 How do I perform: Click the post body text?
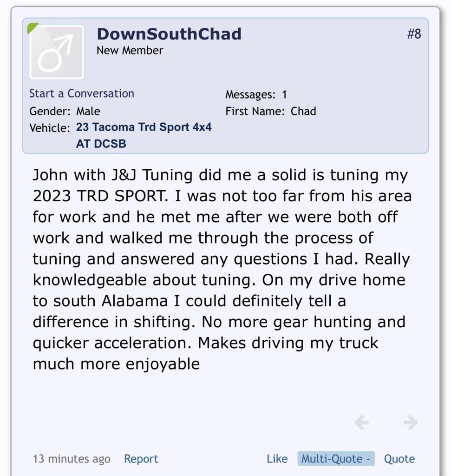click(x=222, y=269)
